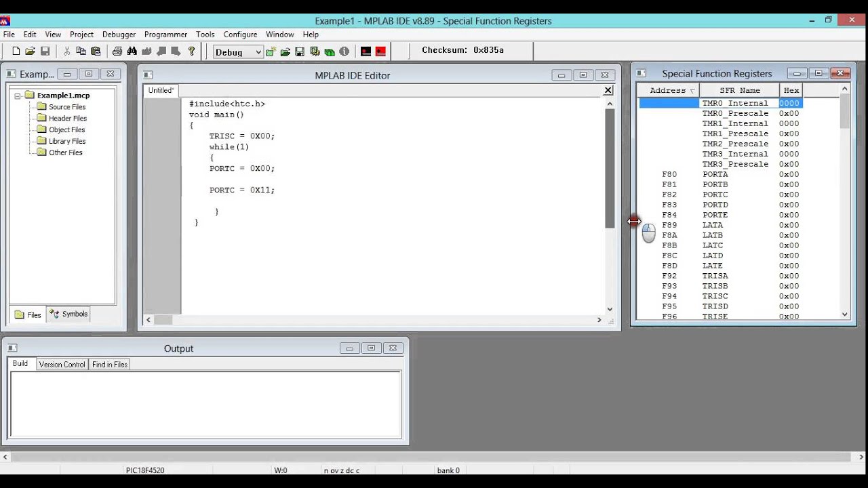Click the PORTC = 0X11; code line

[x=242, y=190]
